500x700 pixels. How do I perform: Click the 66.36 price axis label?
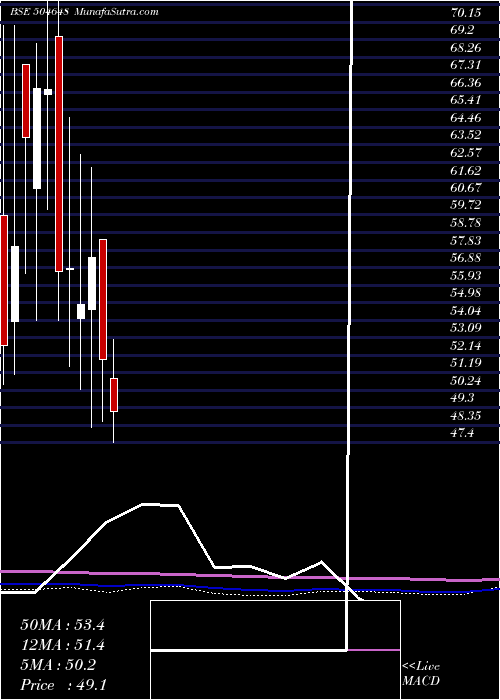466,83
